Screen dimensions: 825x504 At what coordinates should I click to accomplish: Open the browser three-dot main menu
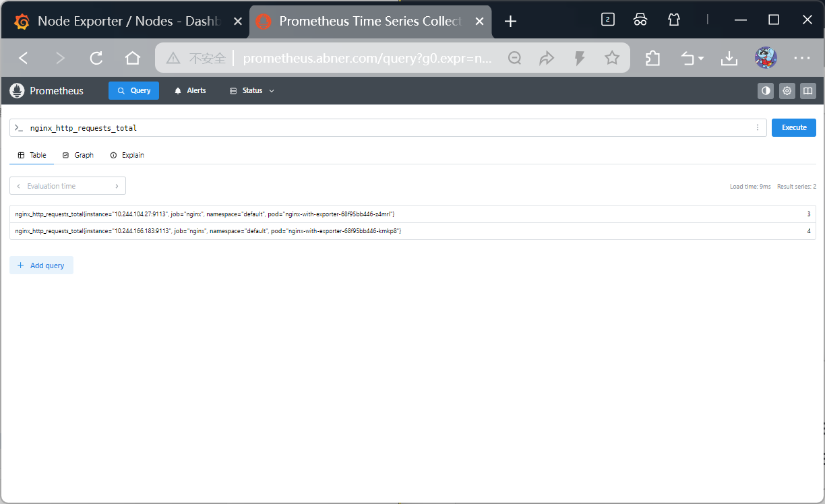click(802, 59)
